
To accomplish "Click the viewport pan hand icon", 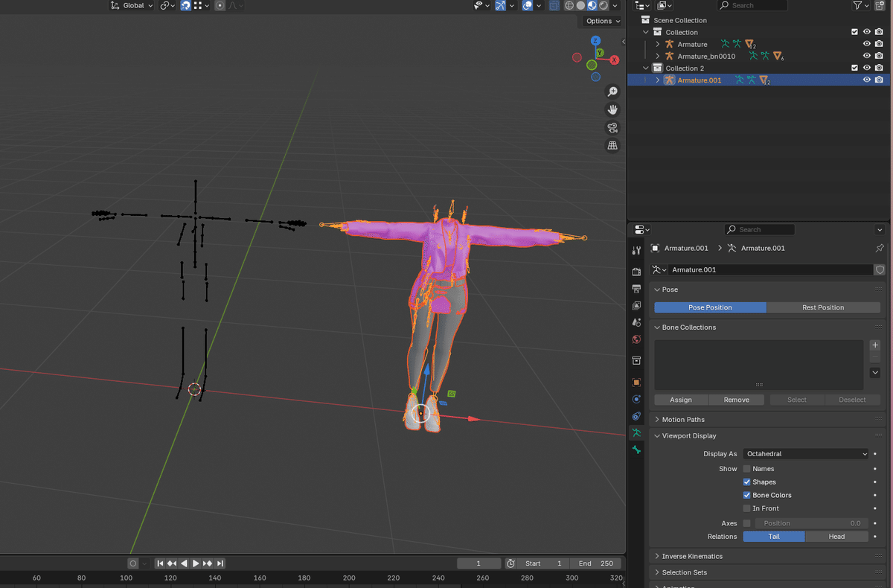I will (612, 109).
